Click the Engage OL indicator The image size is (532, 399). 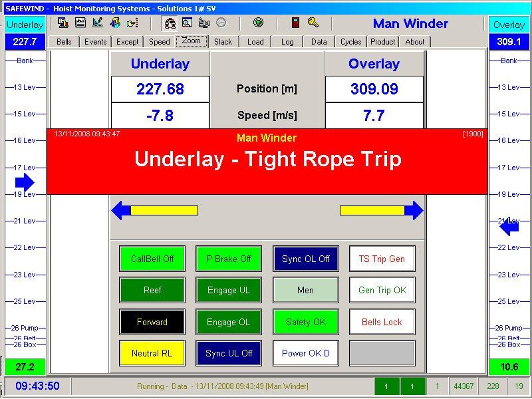229,322
